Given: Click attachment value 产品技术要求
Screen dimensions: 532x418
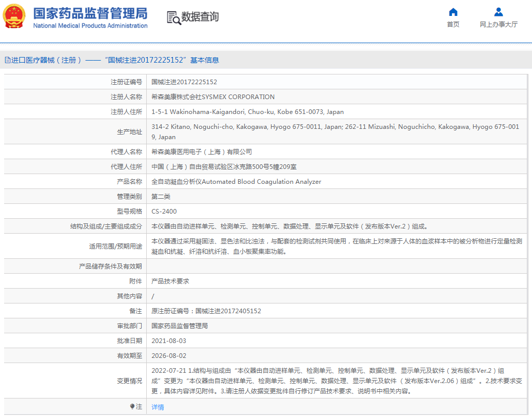Looking at the screenshot, I should point(170,281).
